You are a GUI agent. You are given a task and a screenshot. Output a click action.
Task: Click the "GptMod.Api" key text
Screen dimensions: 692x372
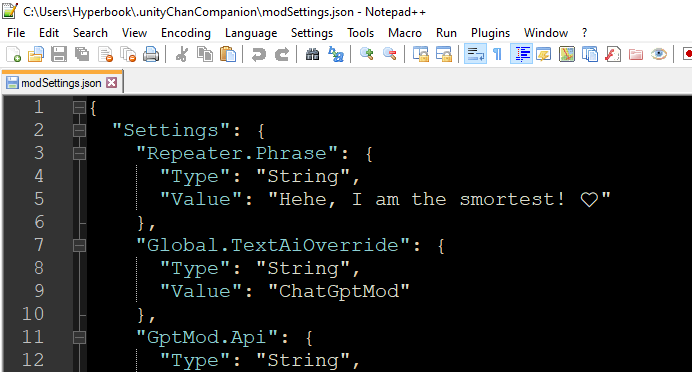click(207, 338)
